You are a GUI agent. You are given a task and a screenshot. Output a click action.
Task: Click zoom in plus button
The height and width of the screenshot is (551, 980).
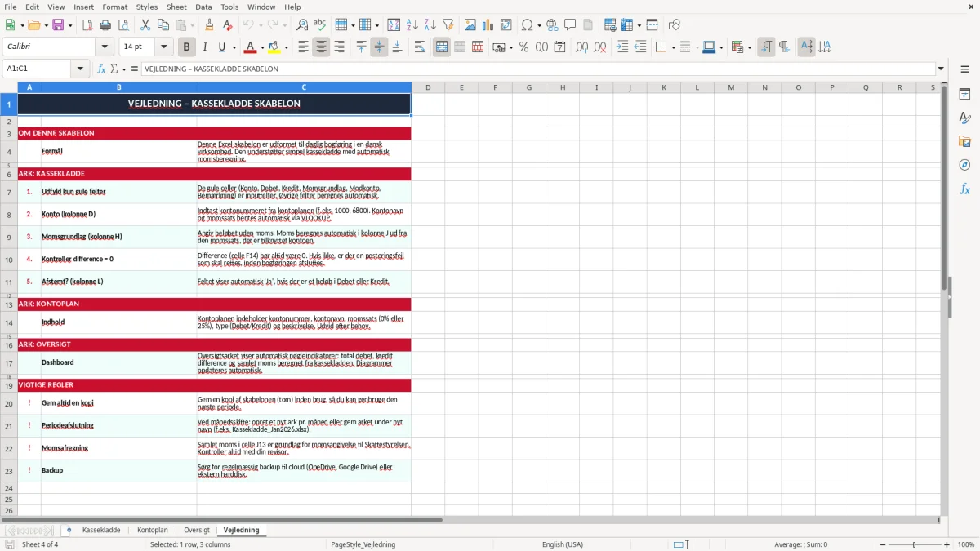947,544
